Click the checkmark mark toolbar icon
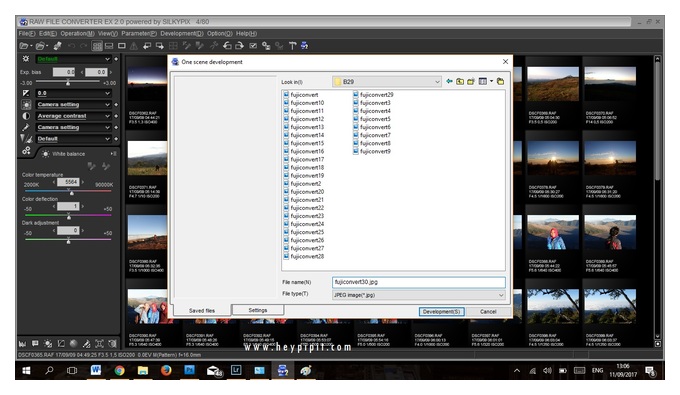The height and width of the screenshot is (395, 680). click(x=253, y=46)
